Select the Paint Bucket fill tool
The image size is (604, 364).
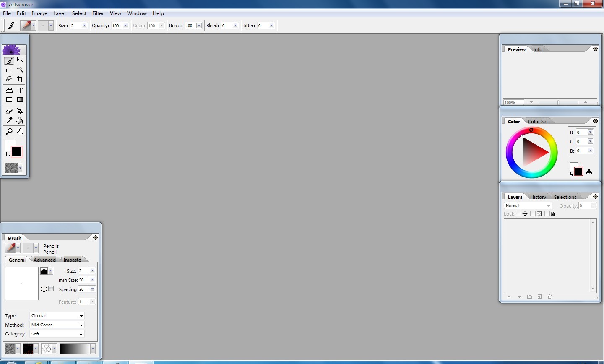coord(20,121)
